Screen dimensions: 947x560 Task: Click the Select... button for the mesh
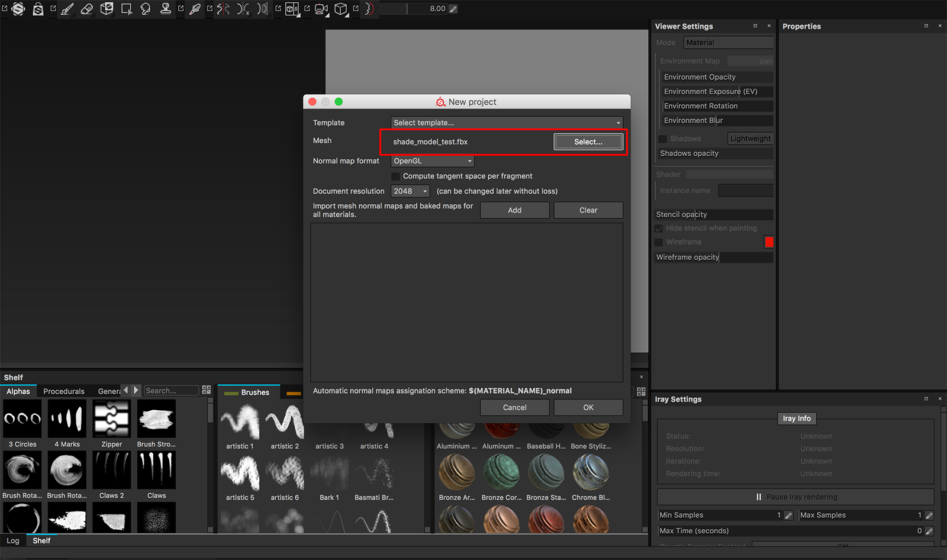[588, 141]
